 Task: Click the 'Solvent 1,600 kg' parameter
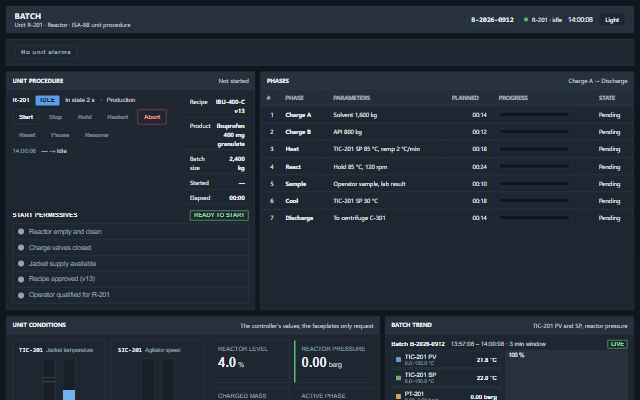pyautogui.click(x=355, y=115)
